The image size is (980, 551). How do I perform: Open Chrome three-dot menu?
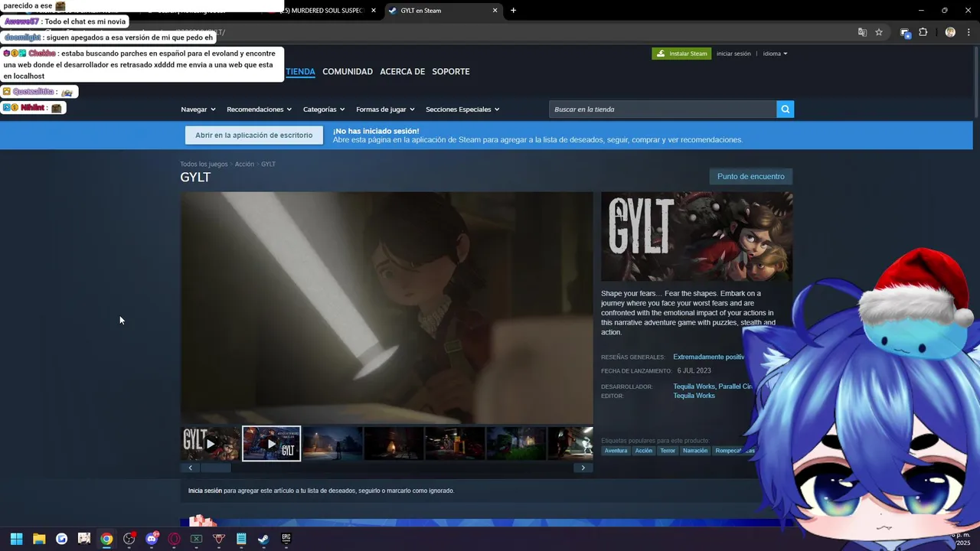pyautogui.click(x=968, y=32)
